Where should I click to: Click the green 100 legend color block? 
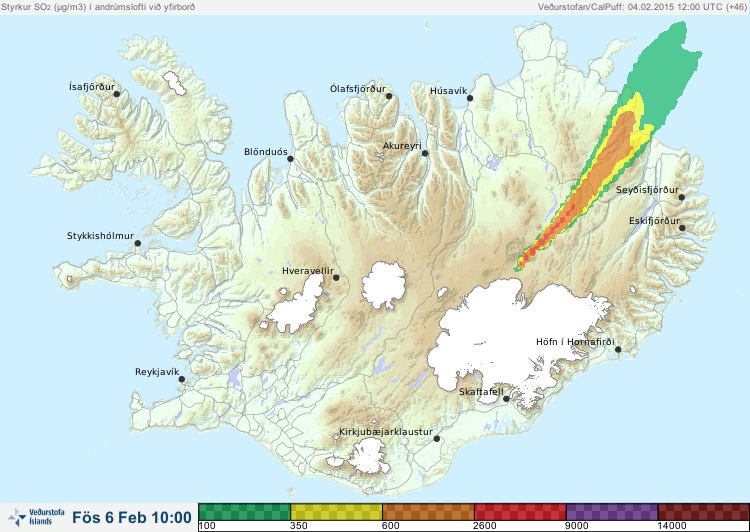pyautogui.click(x=244, y=512)
